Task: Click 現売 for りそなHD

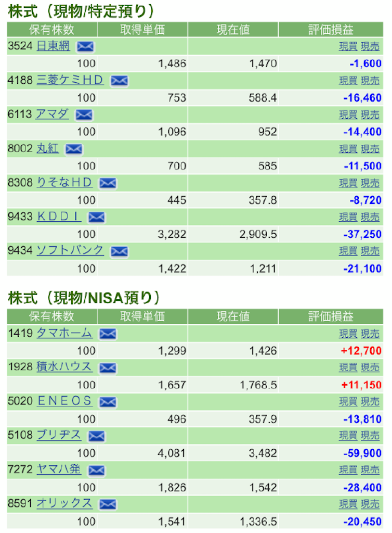Action: pos(370,183)
